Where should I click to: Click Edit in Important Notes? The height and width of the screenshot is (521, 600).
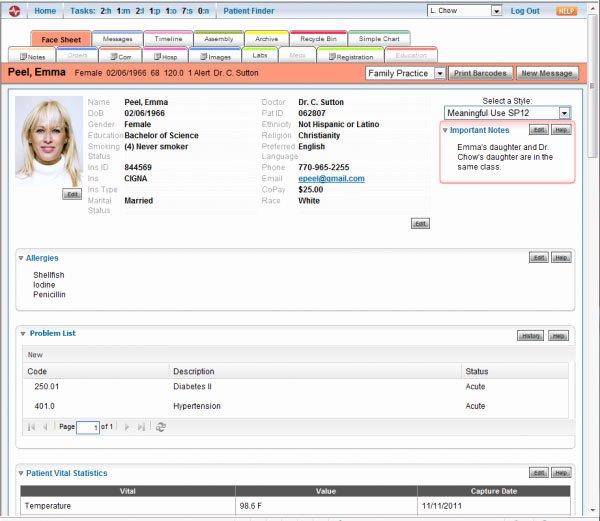point(539,130)
